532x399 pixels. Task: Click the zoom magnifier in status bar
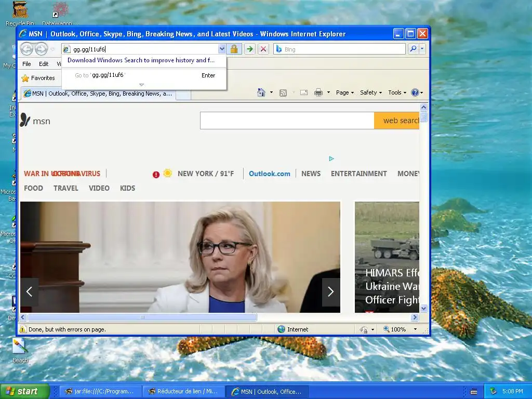coord(386,329)
